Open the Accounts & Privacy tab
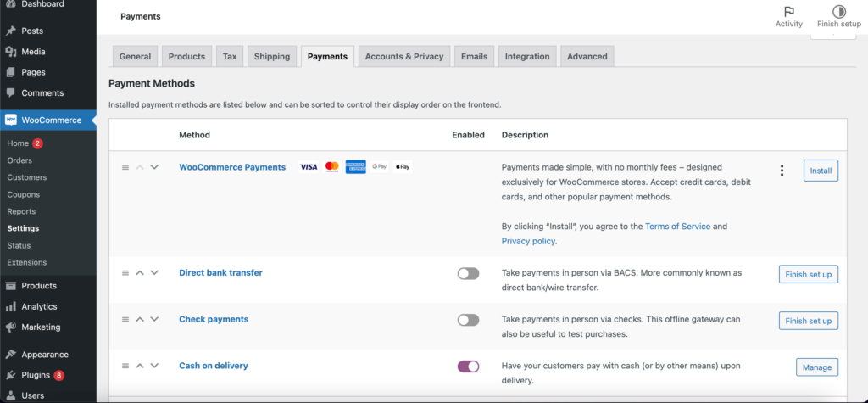The width and height of the screenshot is (868, 403). (x=404, y=57)
